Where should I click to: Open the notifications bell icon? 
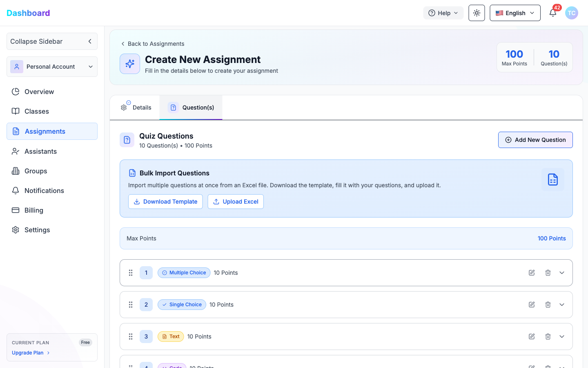(x=552, y=13)
